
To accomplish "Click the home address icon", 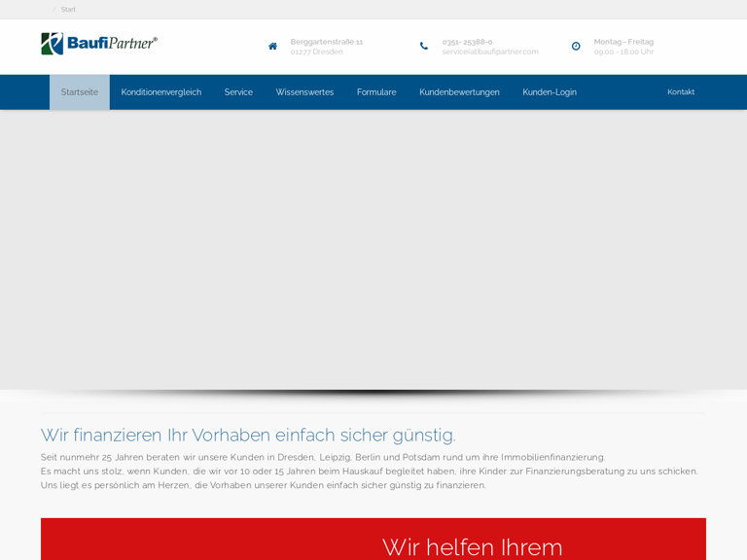I will click(x=272, y=47).
